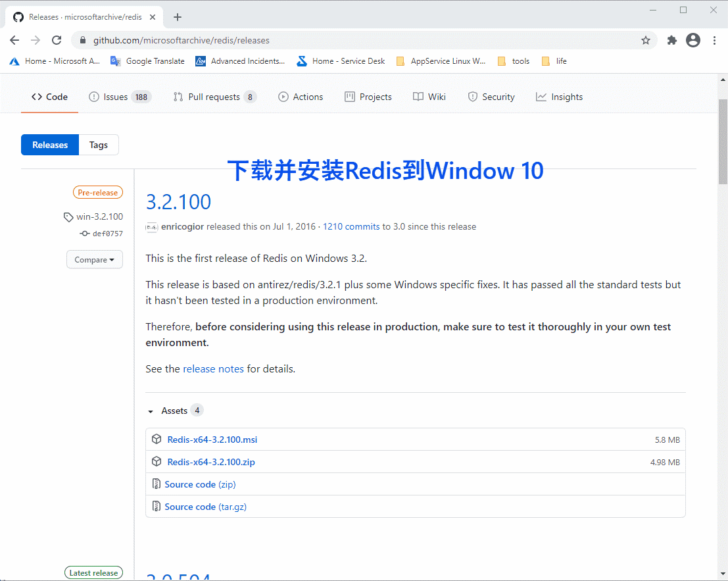Open the 3.2.100 release title
Viewport: 728px width, 581px height.
[x=179, y=201]
